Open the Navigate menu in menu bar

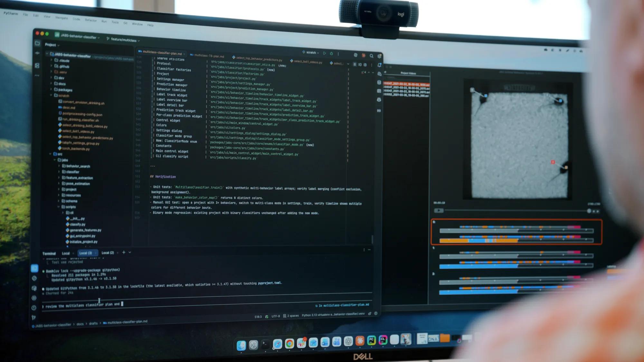[x=62, y=18]
